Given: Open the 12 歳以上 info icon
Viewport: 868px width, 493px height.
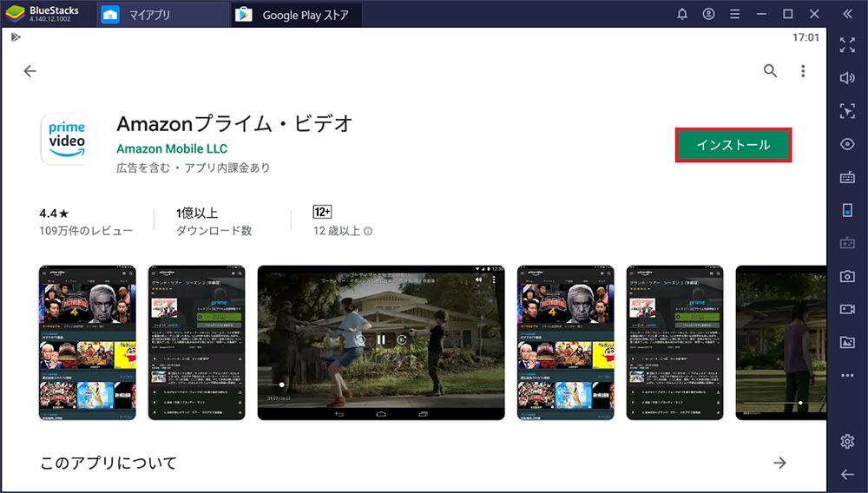Looking at the screenshot, I should tap(368, 231).
